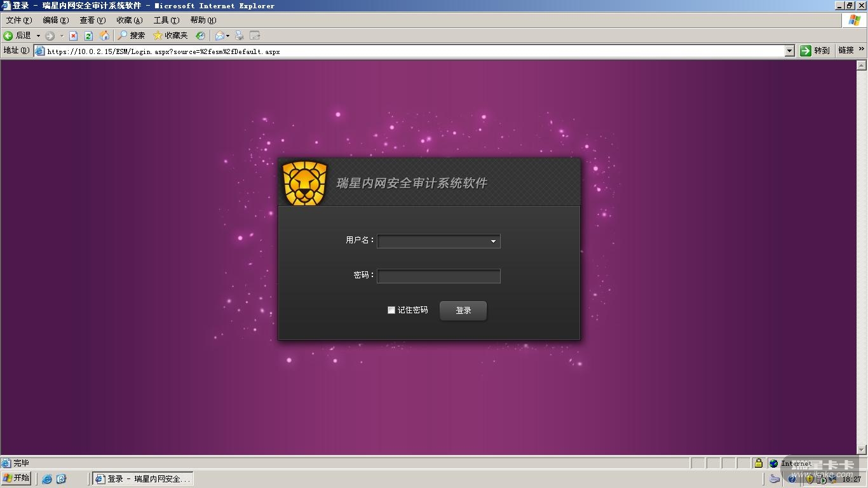The height and width of the screenshot is (488, 868).
Task: Open the 收藏(A) menu
Action: (x=129, y=20)
